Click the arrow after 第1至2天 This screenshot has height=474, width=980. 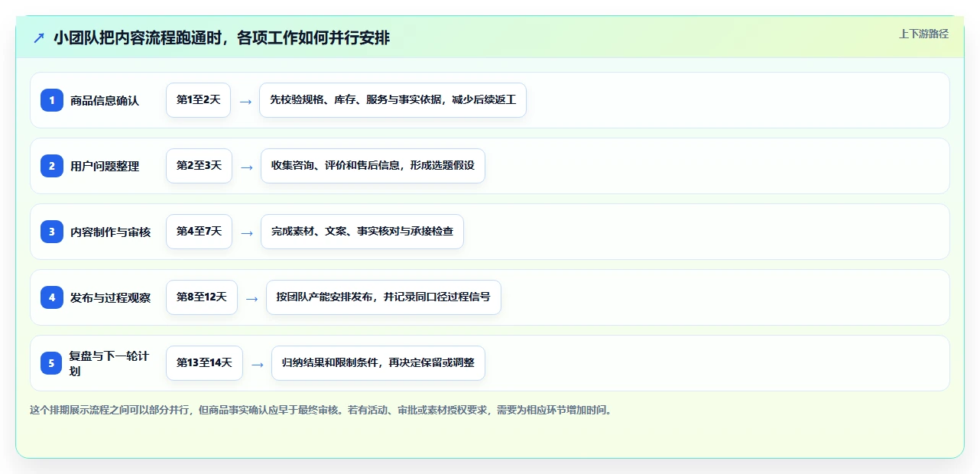245,101
